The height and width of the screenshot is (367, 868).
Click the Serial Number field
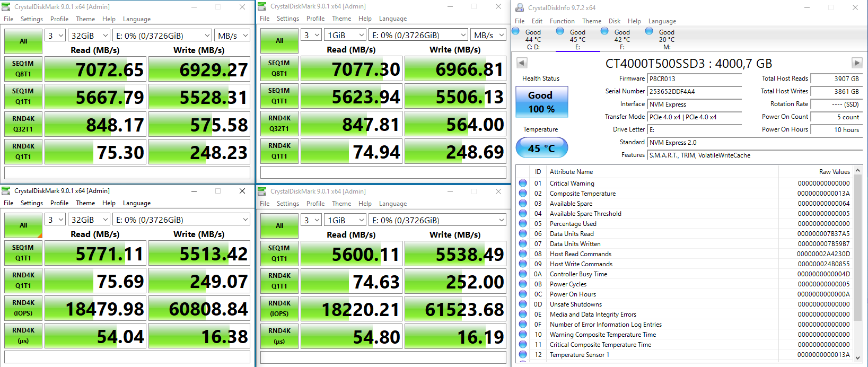694,92
